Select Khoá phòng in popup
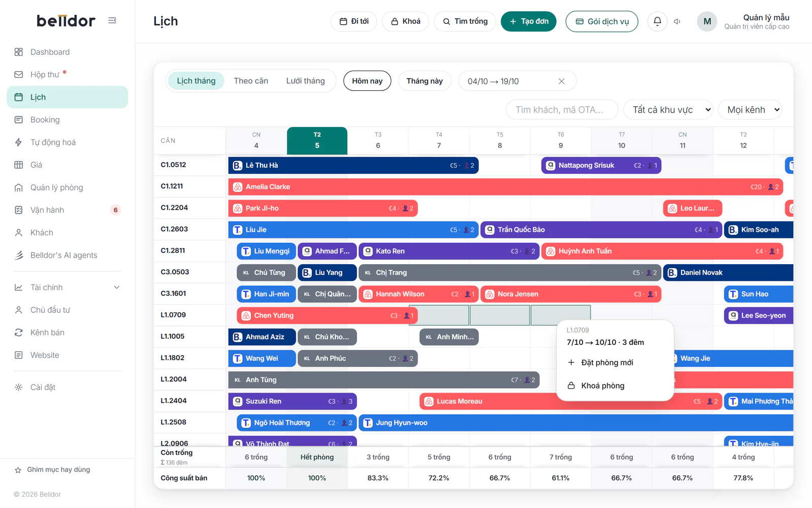 (x=615, y=386)
